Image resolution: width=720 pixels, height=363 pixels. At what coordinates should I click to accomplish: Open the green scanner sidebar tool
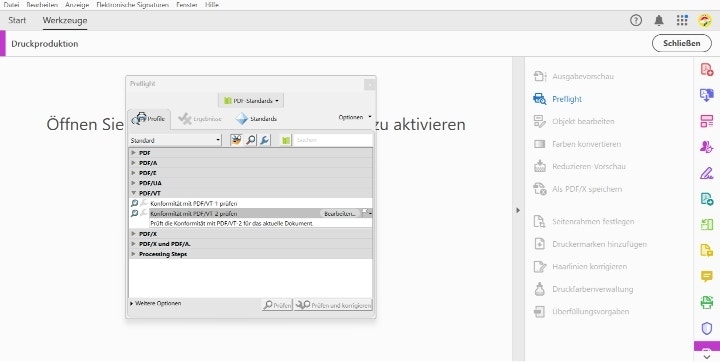pyautogui.click(x=706, y=302)
